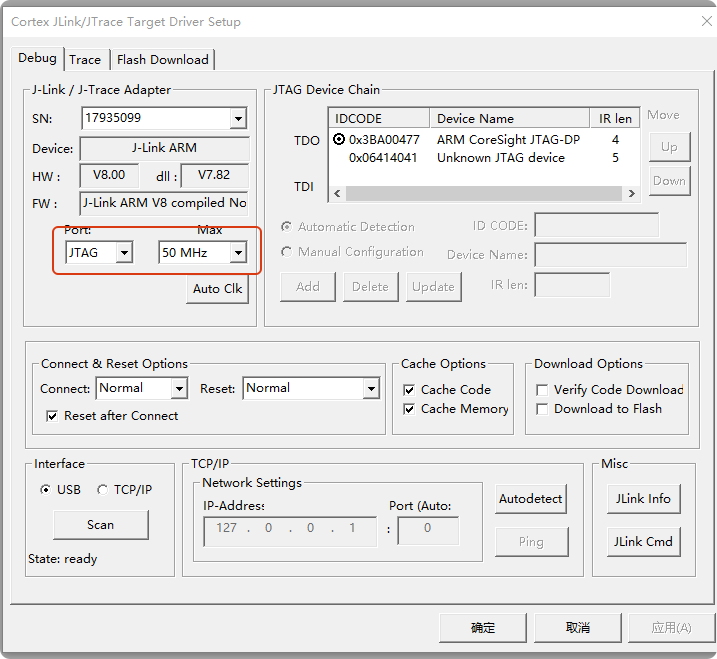Close the Target Driver Setup dialog
Screen dimensions: 717x659
[x=706, y=21]
